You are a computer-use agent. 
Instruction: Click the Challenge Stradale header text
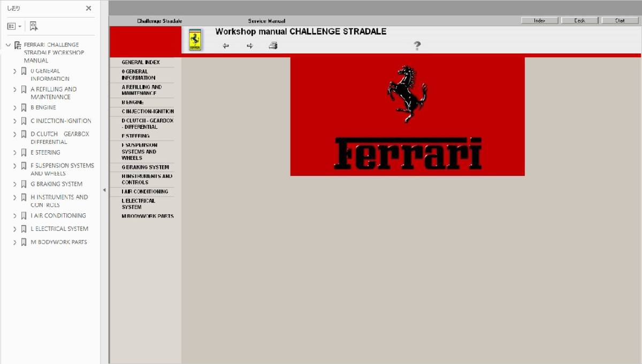pos(159,21)
